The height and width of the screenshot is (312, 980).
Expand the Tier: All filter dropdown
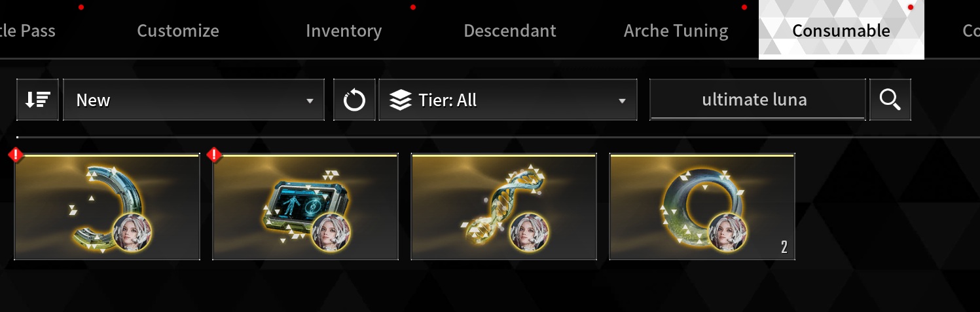(x=508, y=100)
